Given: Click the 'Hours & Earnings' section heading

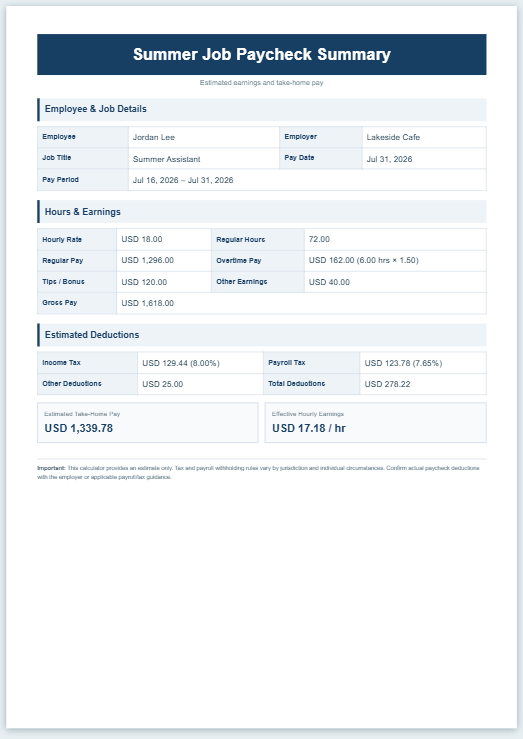Looking at the screenshot, I should (x=82, y=212).
